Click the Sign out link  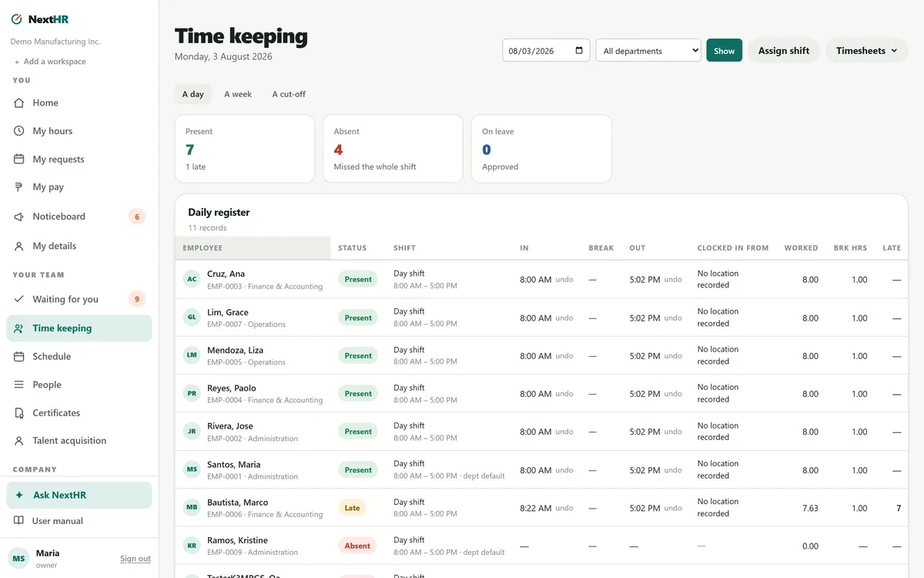pyautogui.click(x=136, y=559)
